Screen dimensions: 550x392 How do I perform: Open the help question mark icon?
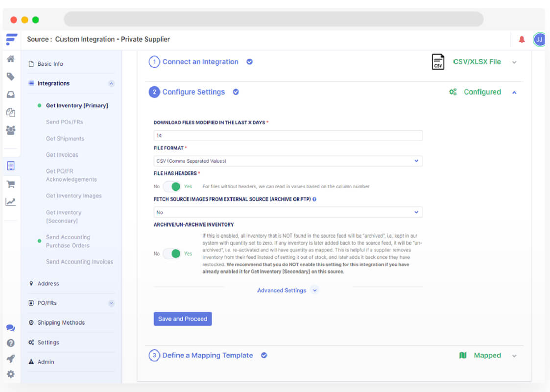tap(11, 343)
